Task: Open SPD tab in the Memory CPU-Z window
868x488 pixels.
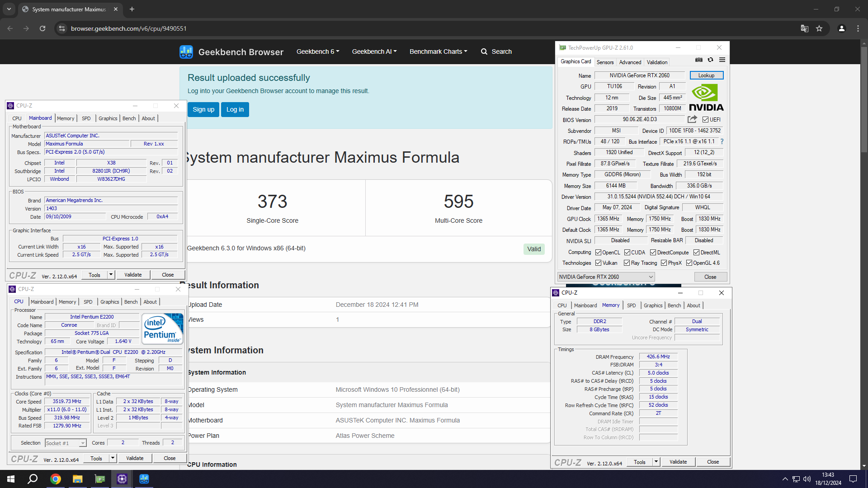Action: pos(632,305)
